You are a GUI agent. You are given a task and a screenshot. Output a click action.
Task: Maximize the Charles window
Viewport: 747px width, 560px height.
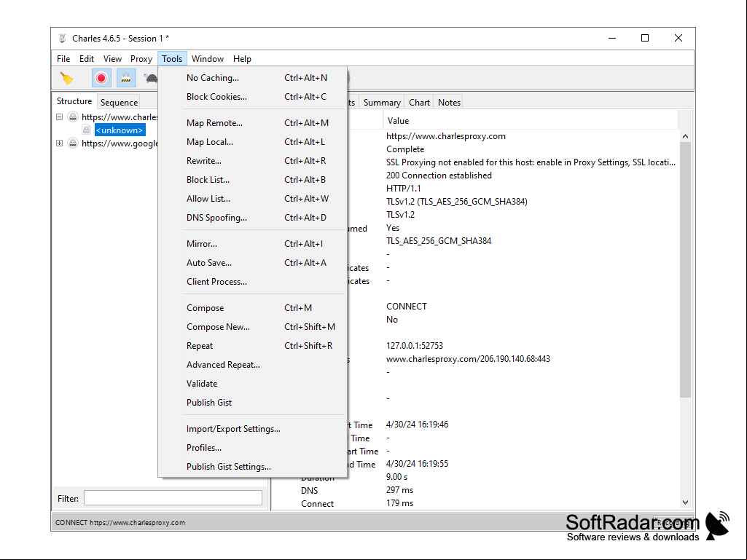(644, 38)
